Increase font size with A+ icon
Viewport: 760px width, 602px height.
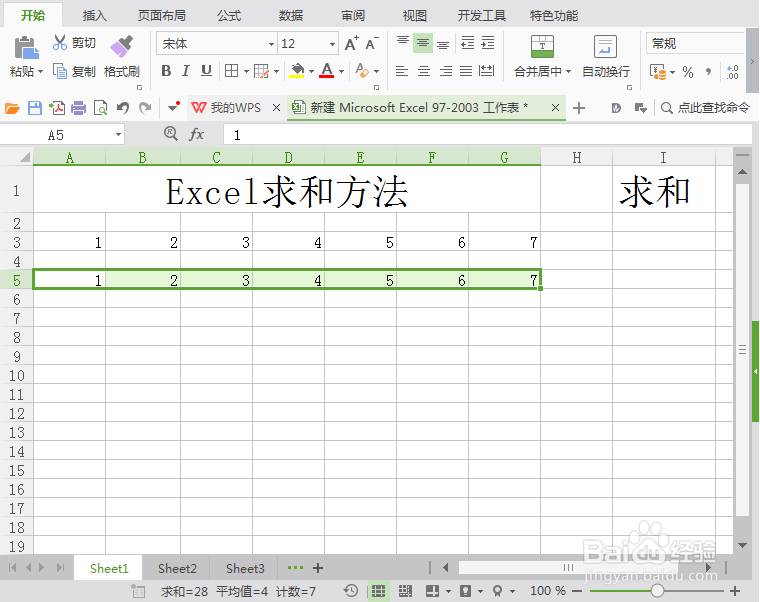click(352, 44)
